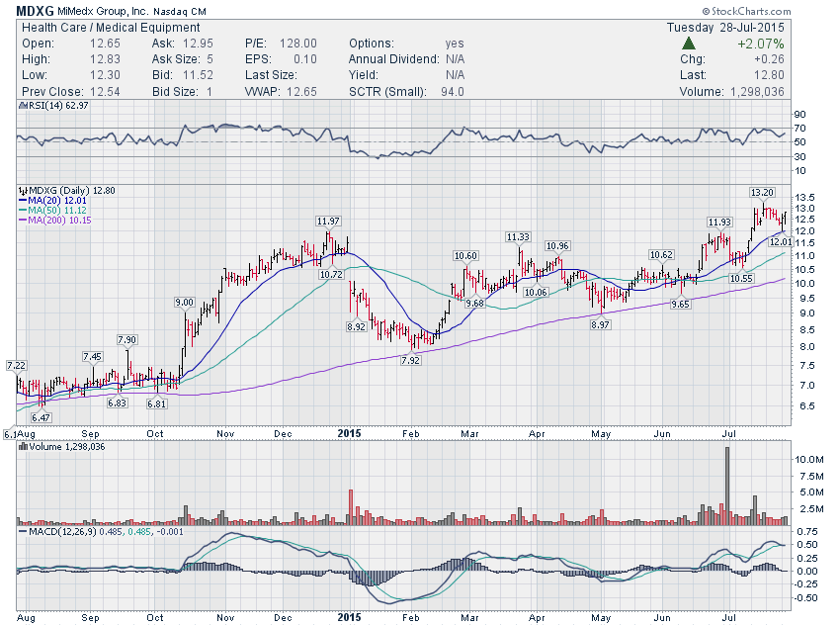Click the Last price value 12.80

tap(769, 75)
